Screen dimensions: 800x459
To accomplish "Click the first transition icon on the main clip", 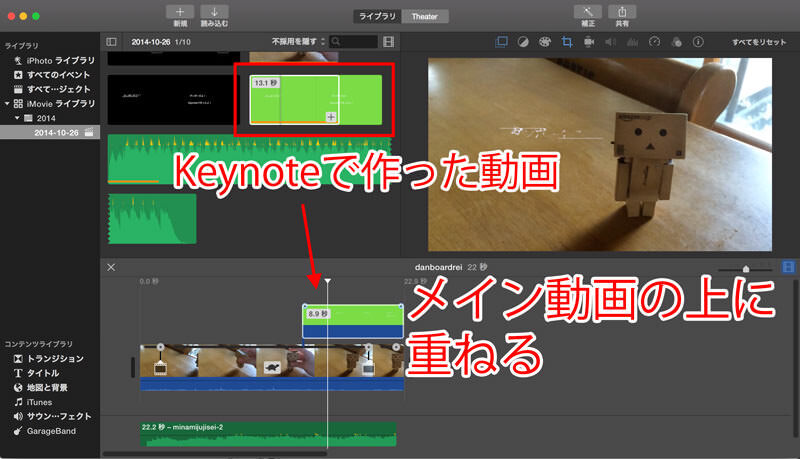I will tap(160, 367).
